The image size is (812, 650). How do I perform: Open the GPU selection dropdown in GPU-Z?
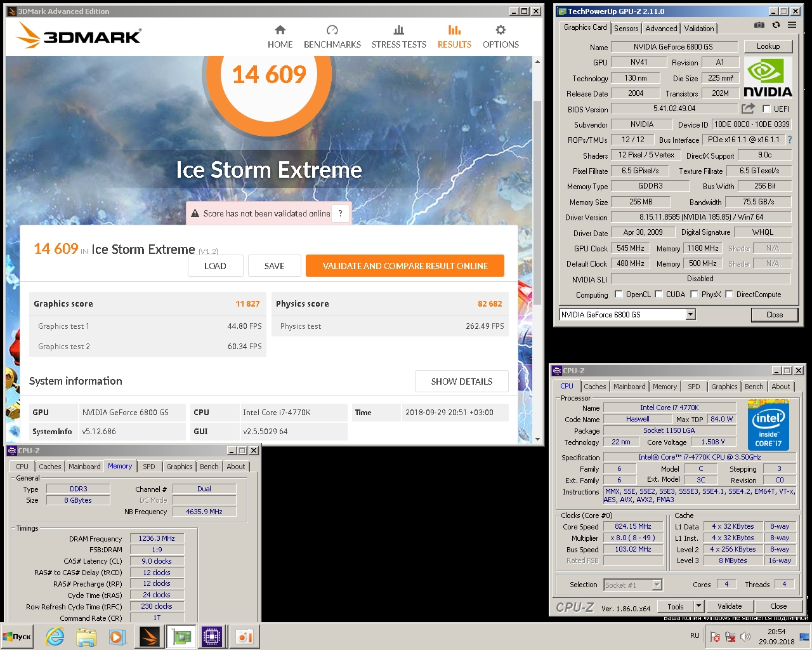click(691, 314)
